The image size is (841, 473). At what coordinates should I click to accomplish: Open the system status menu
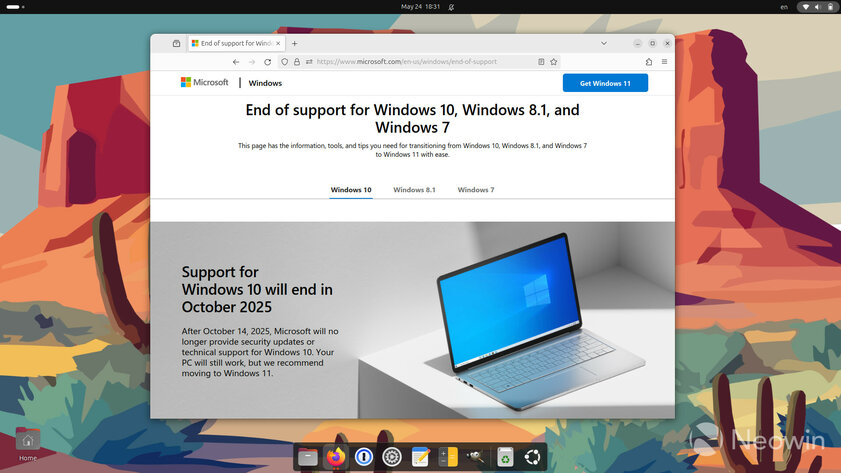tap(817, 7)
